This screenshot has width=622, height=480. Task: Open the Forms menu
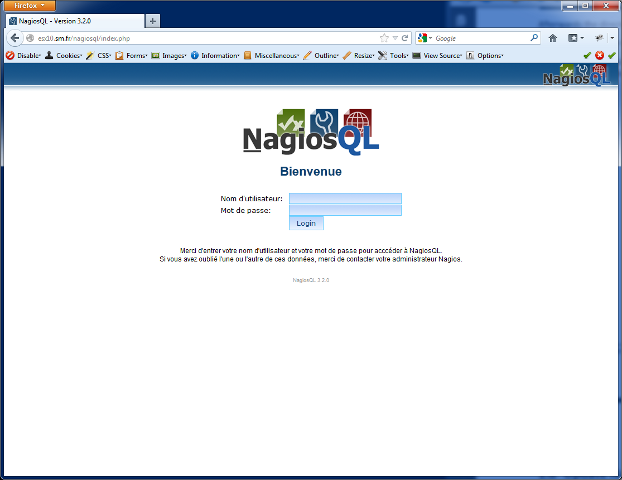(131, 56)
